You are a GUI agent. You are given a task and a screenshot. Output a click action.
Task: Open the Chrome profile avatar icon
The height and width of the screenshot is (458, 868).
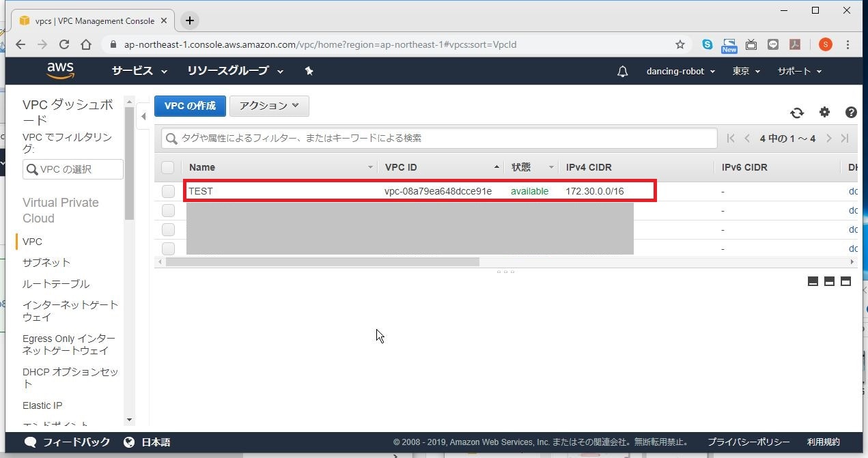pyautogui.click(x=825, y=44)
